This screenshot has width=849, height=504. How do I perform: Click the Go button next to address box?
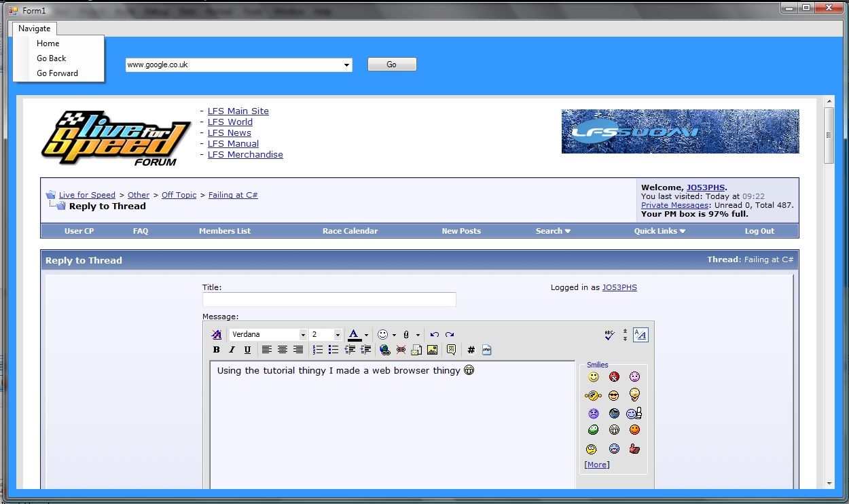[392, 65]
